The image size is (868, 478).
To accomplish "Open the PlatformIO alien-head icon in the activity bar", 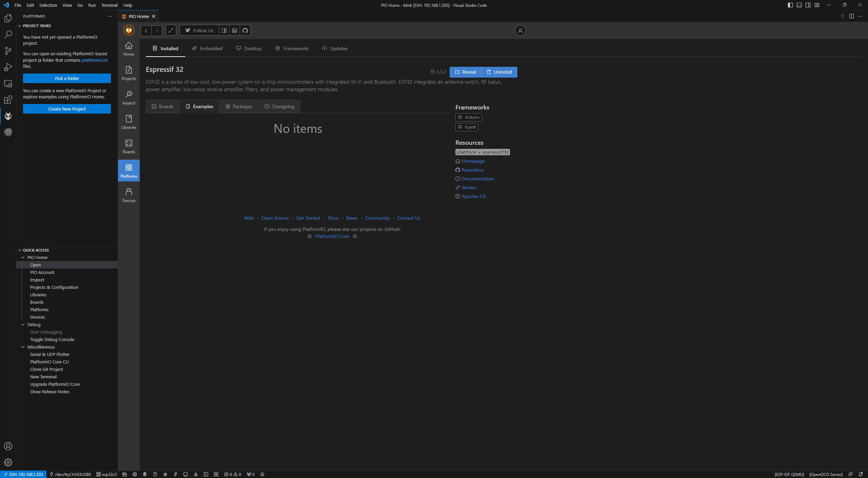I will (x=8, y=116).
